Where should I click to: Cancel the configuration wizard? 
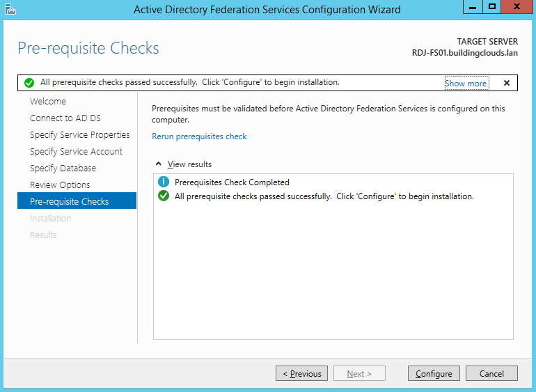point(491,374)
